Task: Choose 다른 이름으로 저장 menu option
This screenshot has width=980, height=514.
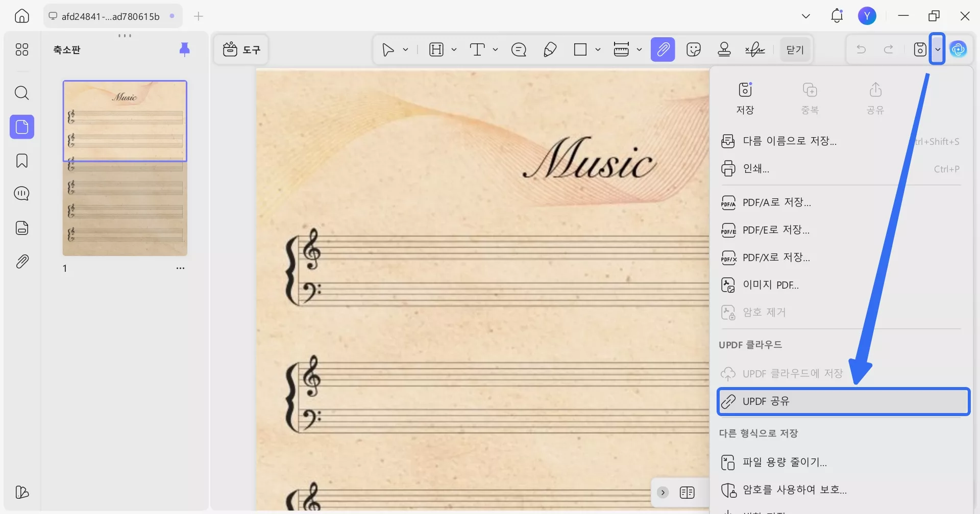Action: [x=789, y=141]
